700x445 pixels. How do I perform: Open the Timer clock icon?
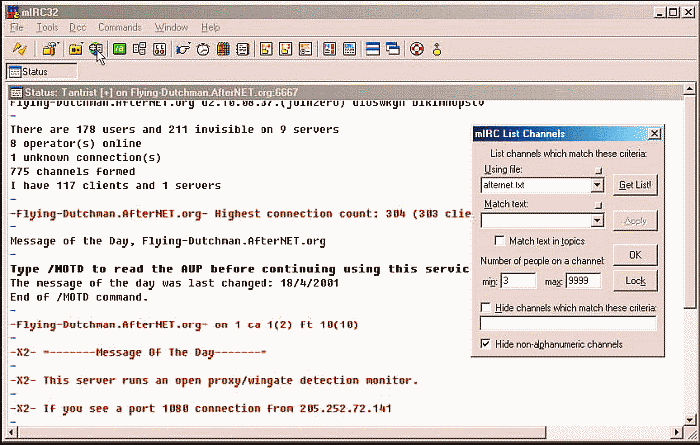[203, 49]
